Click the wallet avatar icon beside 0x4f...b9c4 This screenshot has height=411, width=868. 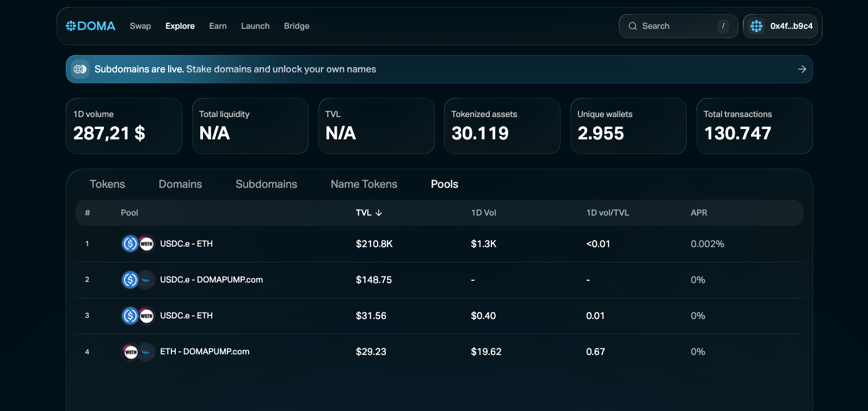[x=756, y=26]
